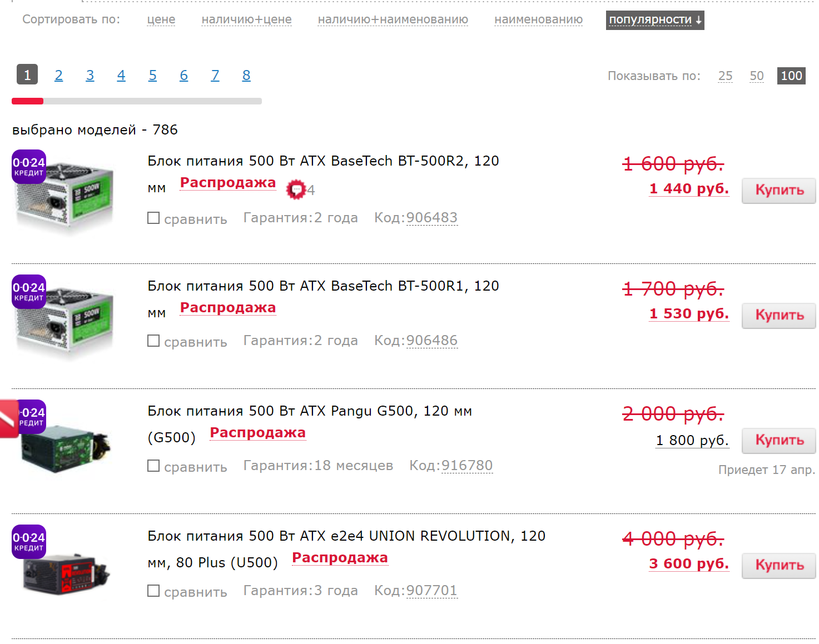The width and height of the screenshot is (819, 644).
Task: Click the pagination progress bar
Action: point(137,101)
